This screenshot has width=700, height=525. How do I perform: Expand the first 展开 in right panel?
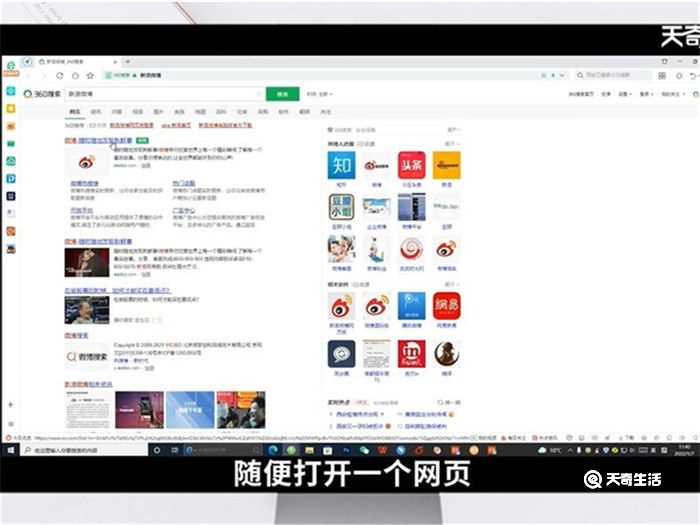453,130
